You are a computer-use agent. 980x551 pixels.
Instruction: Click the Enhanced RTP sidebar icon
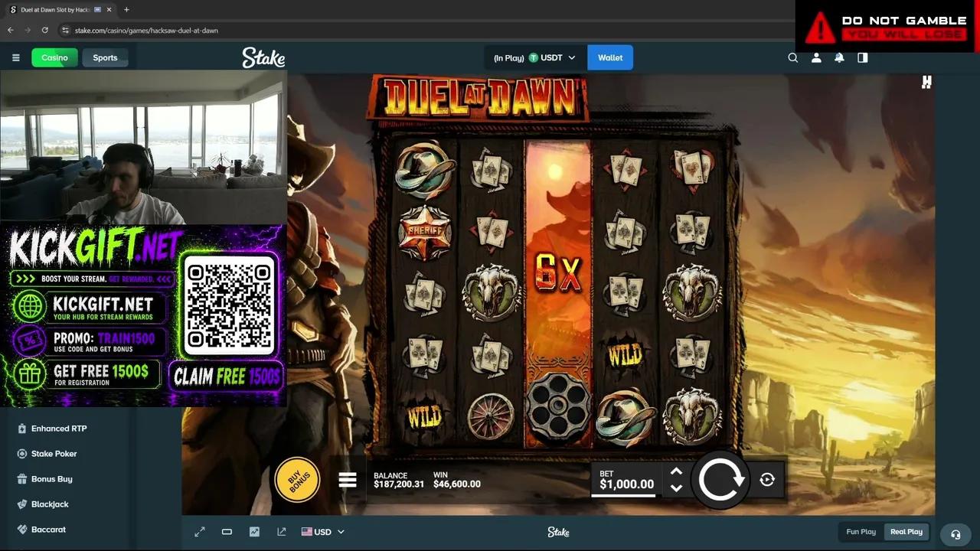point(22,429)
